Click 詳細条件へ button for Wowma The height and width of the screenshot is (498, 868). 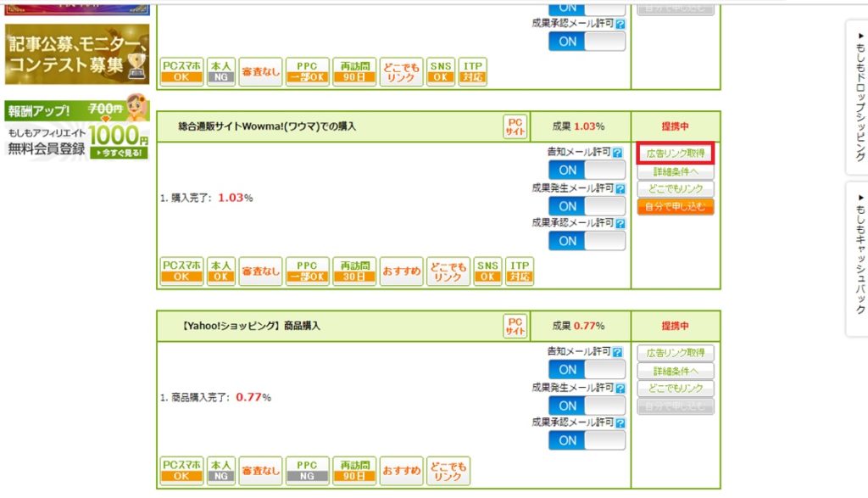tap(676, 171)
